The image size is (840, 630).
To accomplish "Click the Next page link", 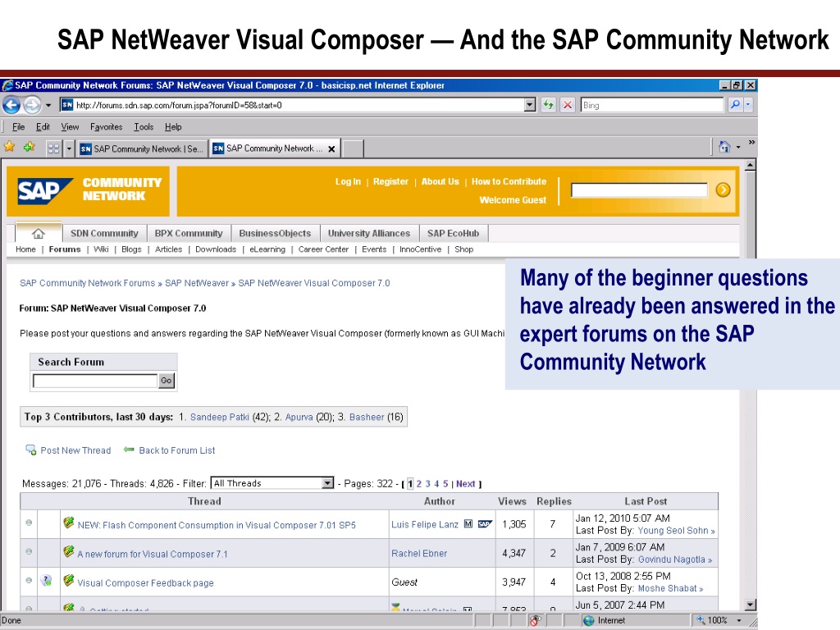I will [466, 484].
